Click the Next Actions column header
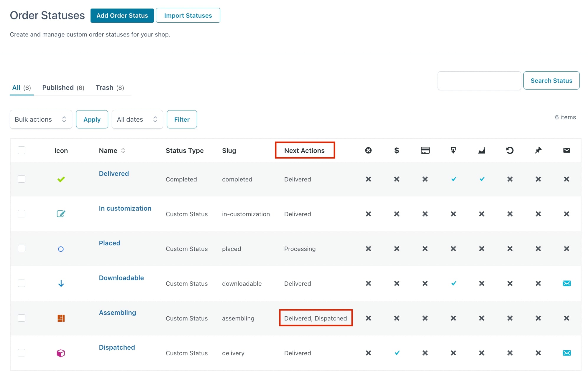 click(304, 151)
